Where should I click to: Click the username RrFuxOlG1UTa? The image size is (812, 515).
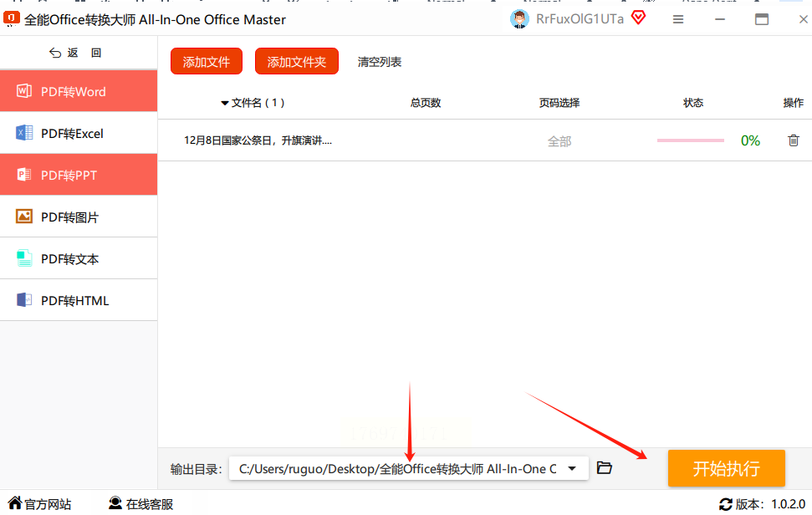pyautogui.click(x=580, y=19)
